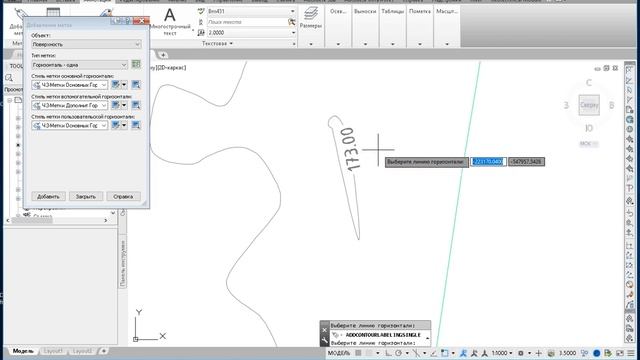Click the red circle icon in the right toolbar

[x=629, y=284]
